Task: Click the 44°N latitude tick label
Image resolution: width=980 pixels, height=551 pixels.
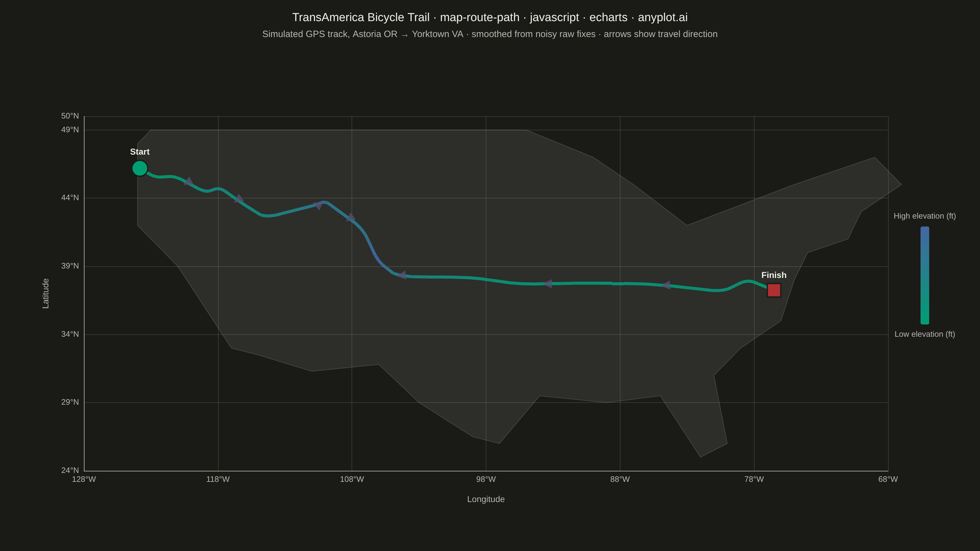Action: (70, 198)
